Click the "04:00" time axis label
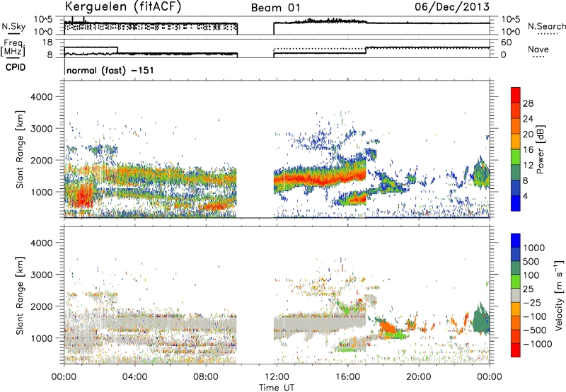This screenshot has width=566, height=392. pyautogui.click(x=135, y=377)
